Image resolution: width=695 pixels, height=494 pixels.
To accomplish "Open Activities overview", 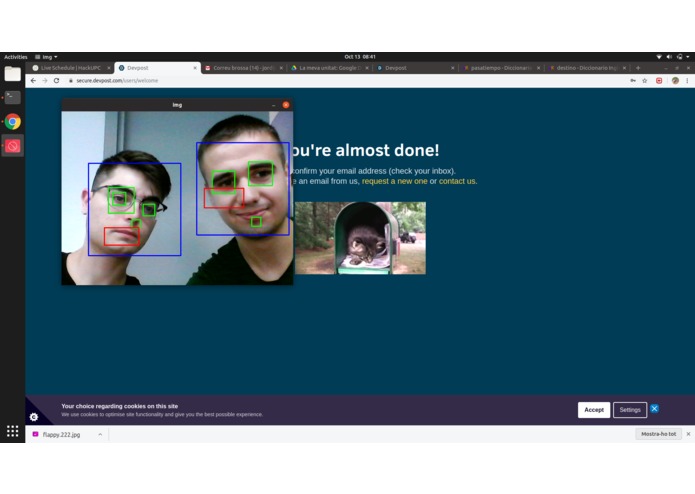I will click(16, 57).
